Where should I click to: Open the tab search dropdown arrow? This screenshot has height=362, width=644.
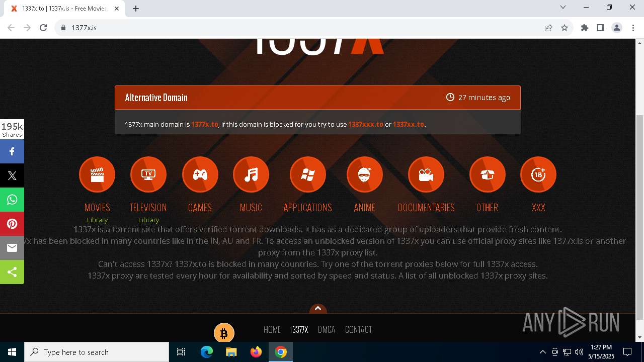563,7
